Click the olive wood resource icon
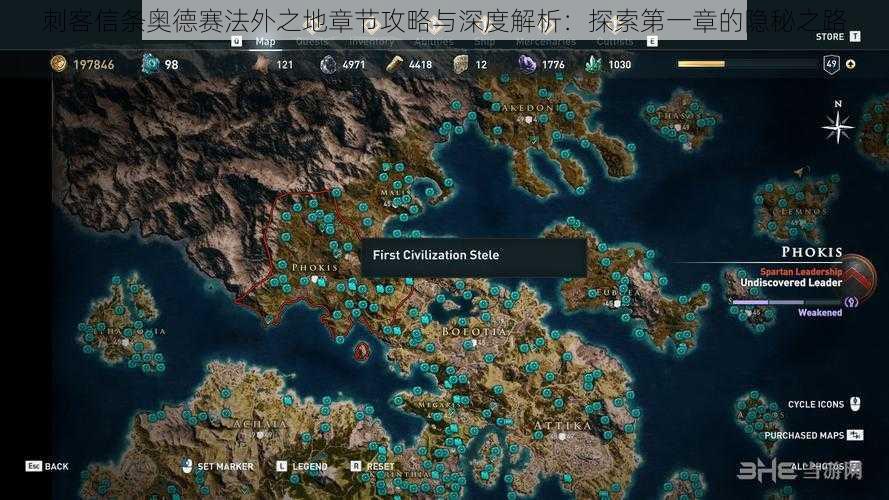The height and width of the screenshot is (500, 889). tap(394, 64)
